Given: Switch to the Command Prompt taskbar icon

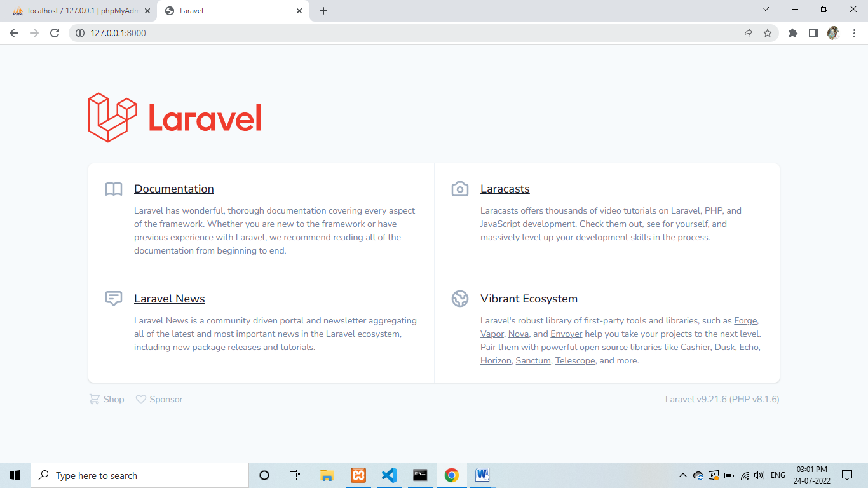Looking at the screenshot, I should click(420, 475).
